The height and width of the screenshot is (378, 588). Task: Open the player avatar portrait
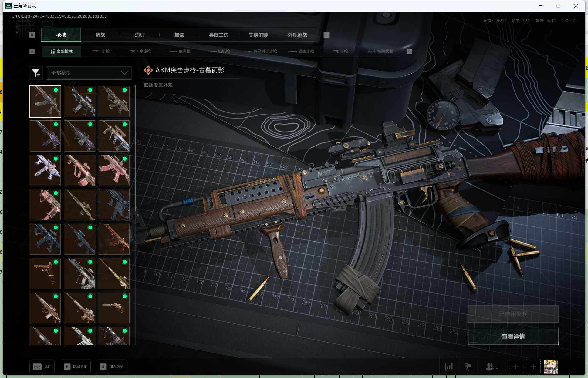[551, 367]
